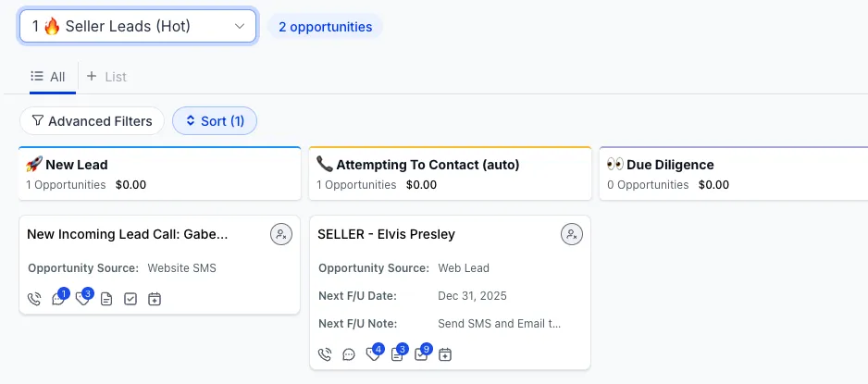Open notes icon on Gabe lead card
868x384 pixels.
[106, 299]
